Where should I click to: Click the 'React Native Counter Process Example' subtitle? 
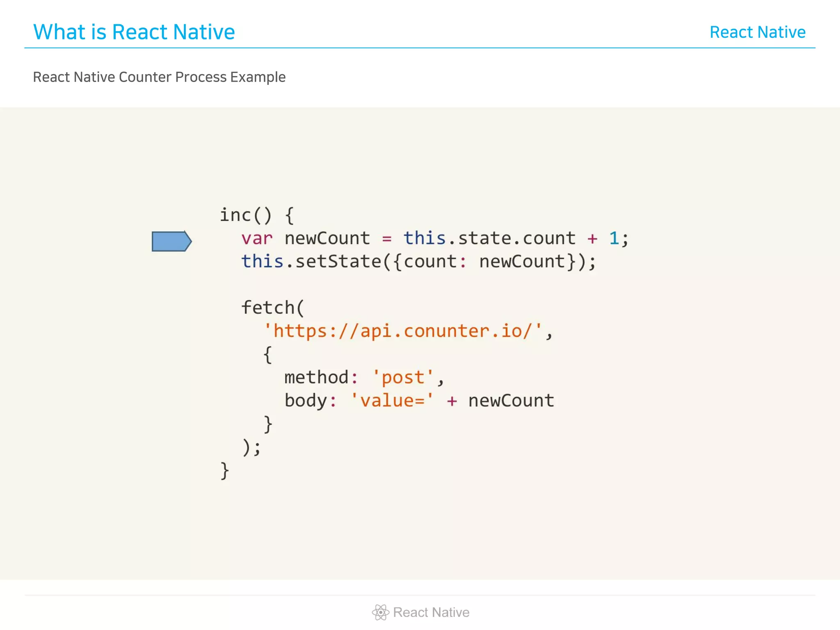pyautogui.click(x=159, y=77)
